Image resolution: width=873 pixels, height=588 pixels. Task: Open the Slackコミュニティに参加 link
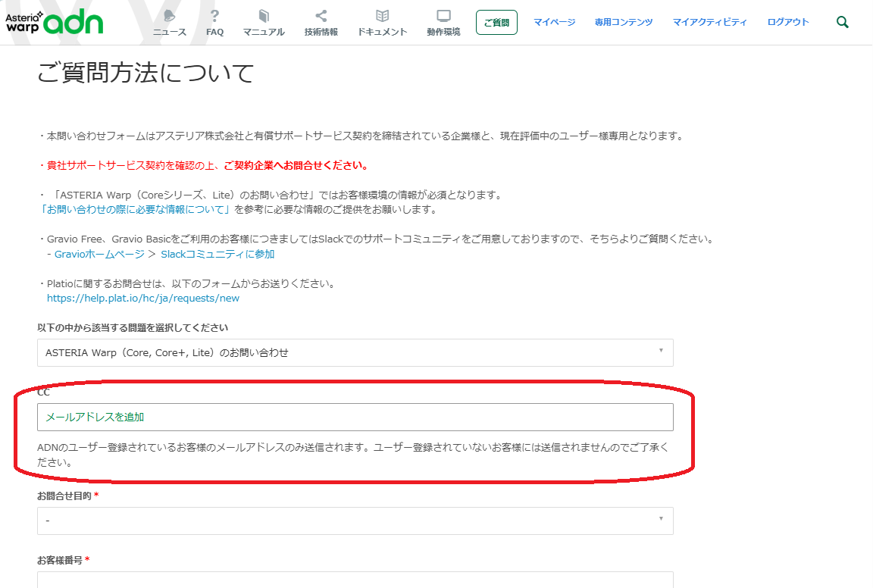coord(217,254)
